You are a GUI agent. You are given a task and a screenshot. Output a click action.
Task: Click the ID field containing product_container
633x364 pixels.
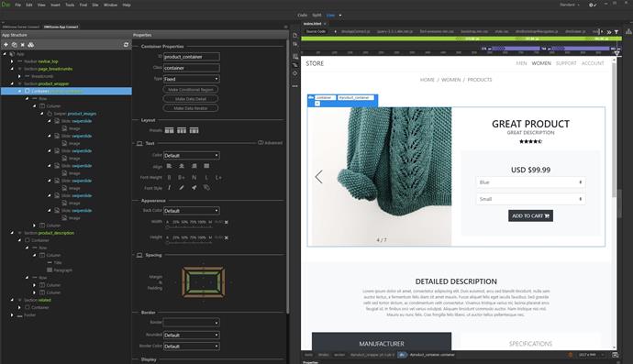coord(192,57)
